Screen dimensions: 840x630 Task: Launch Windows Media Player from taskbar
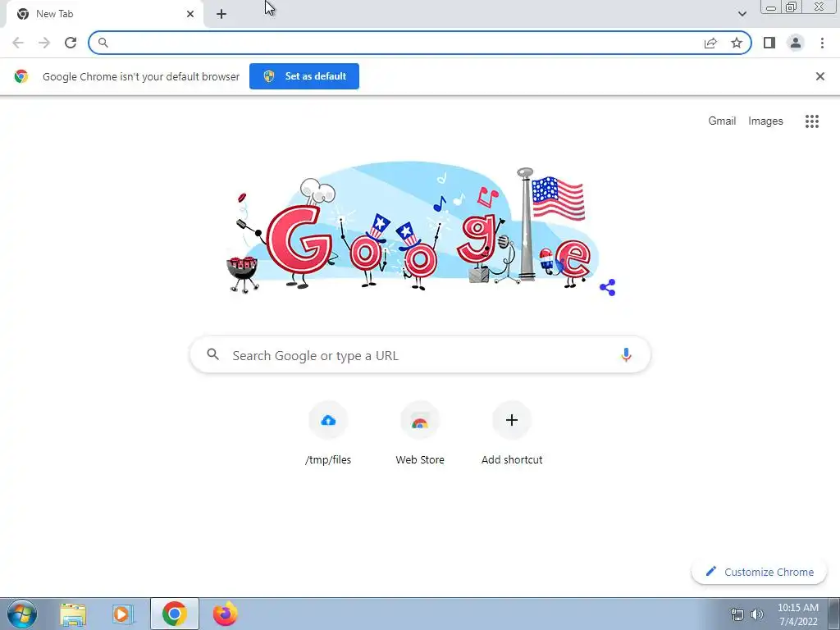click(123, 614)
